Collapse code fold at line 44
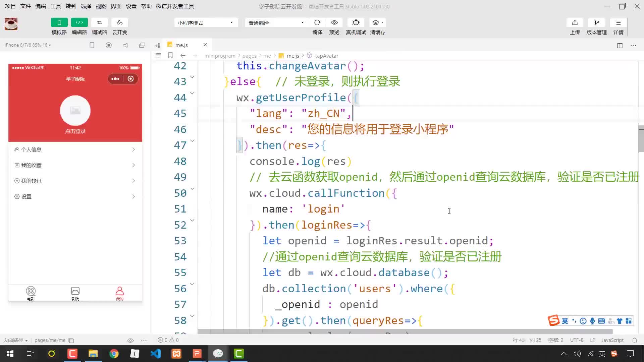 192,93
